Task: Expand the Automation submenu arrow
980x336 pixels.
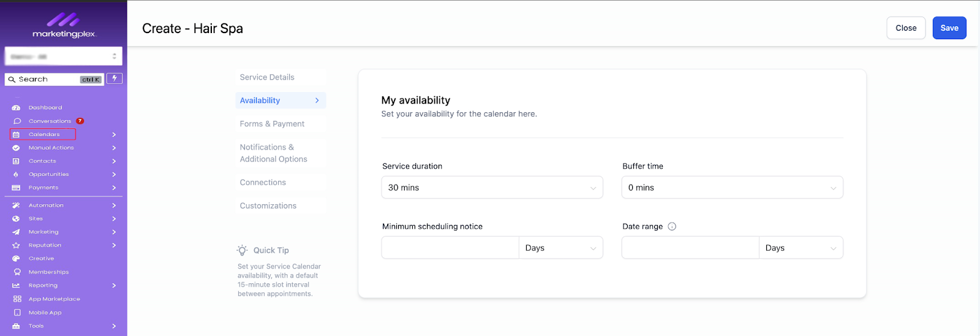Action: pos(114,205)
